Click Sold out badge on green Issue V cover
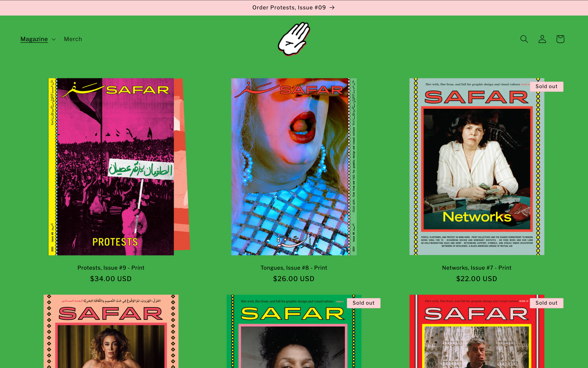588x368 pixels. pyautogui.click(x=363, y=303)
